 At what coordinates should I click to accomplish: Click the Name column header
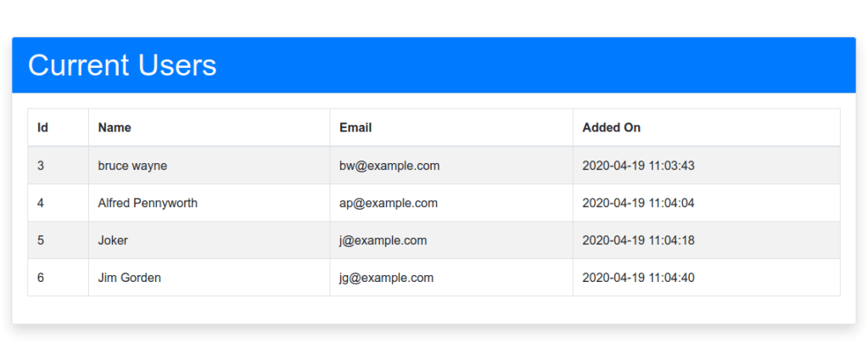[x=115, y=127]
